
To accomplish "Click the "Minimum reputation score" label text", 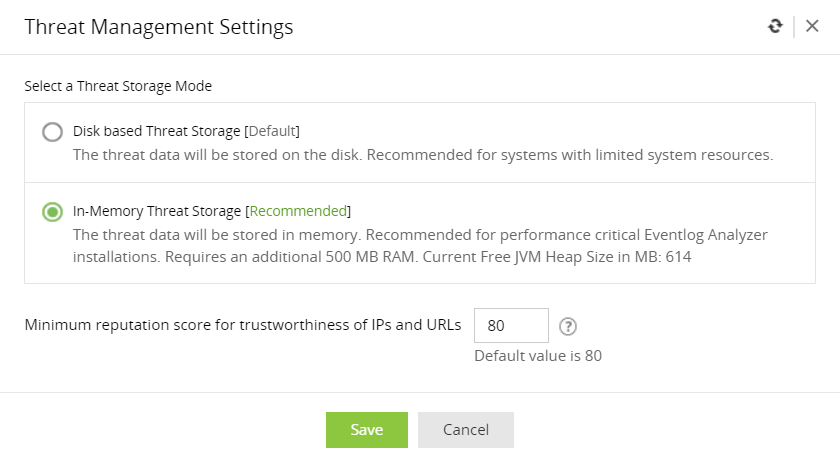I will click(243, 325).
